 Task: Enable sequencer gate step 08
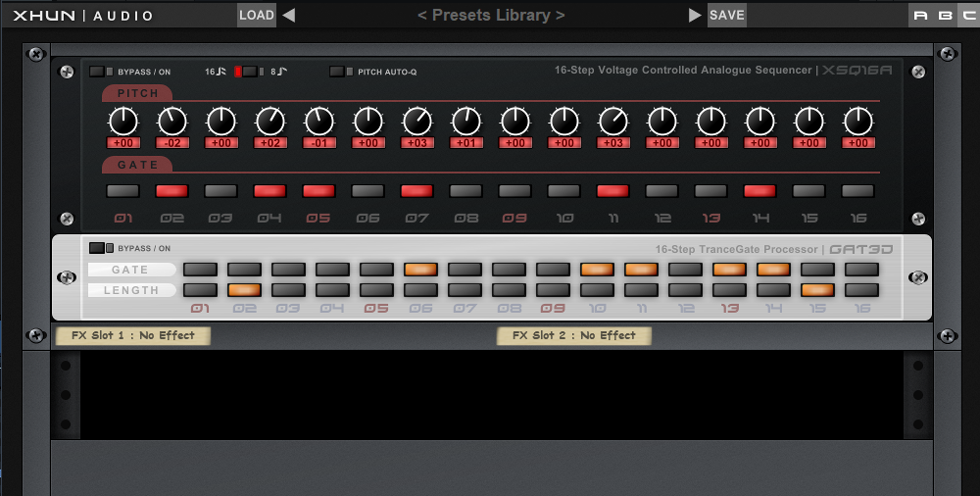(465, 191)
